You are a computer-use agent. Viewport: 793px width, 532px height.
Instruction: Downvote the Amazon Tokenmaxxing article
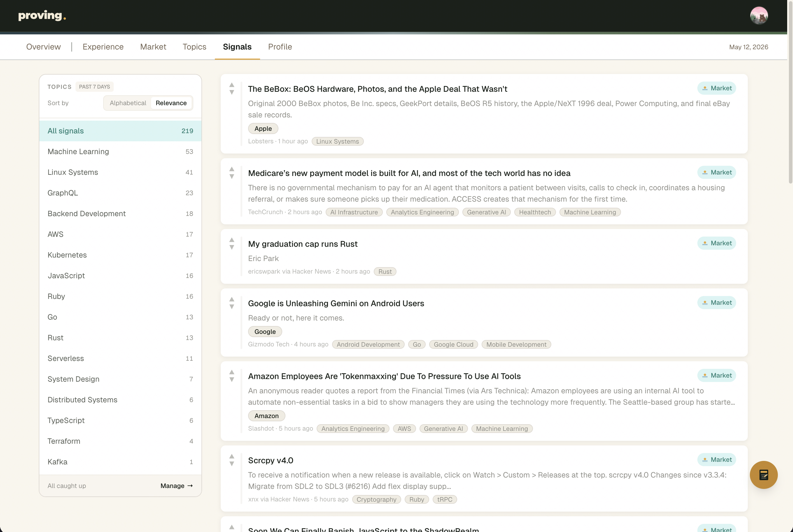[232, 380]
